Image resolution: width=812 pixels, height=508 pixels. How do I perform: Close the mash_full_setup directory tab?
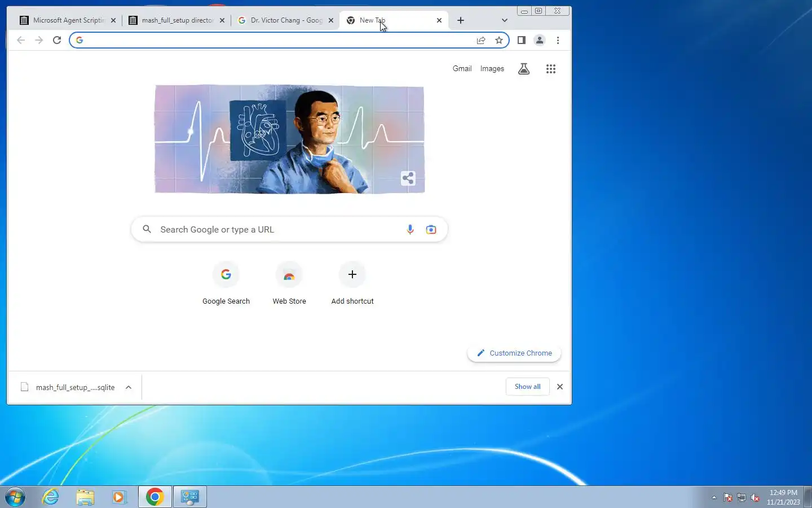222,20
